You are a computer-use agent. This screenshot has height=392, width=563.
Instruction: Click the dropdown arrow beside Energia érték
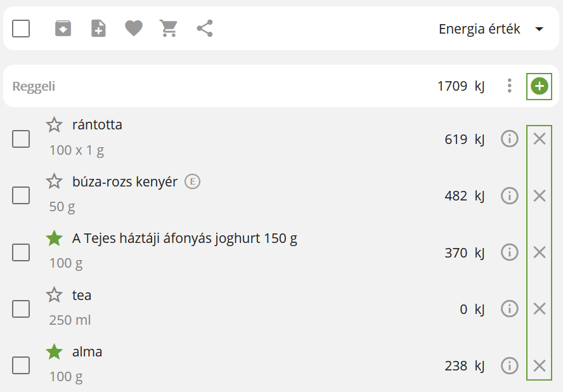(x=539, y=29)
